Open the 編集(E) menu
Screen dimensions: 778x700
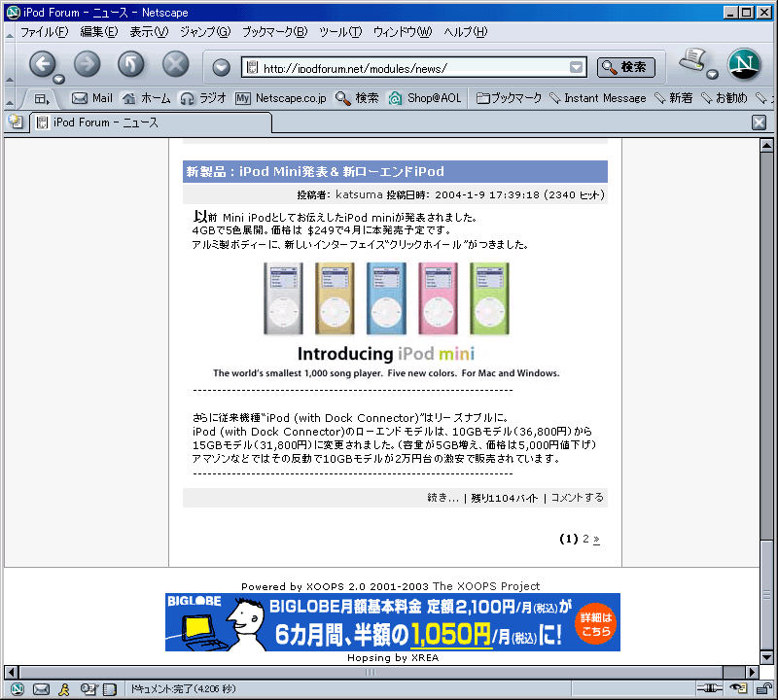(x=99, y=32)
